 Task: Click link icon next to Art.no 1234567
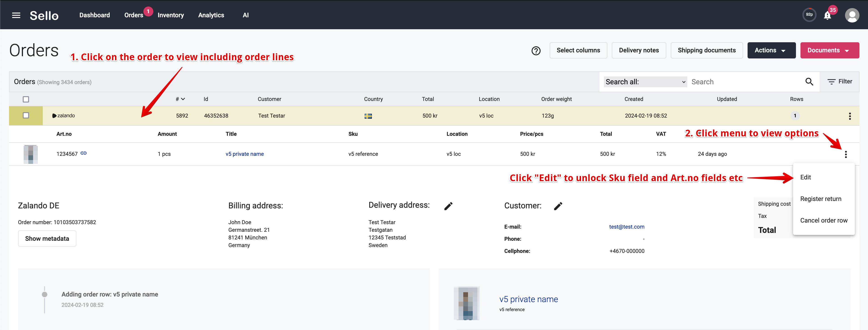coord(84,153)
